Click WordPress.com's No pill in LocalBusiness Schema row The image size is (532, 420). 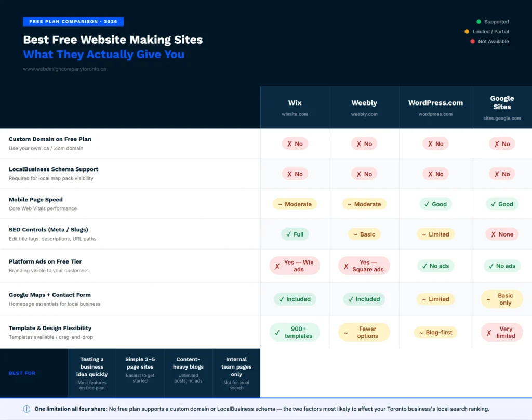click(435, 174)
